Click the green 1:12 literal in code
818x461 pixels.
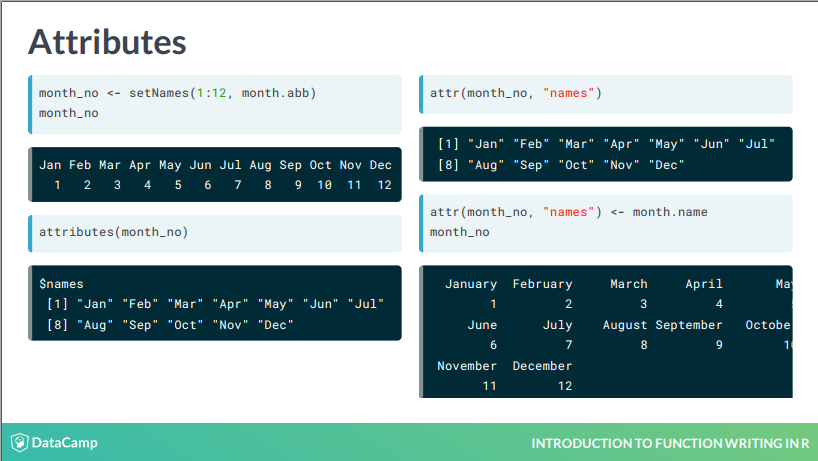click(211, 93)
